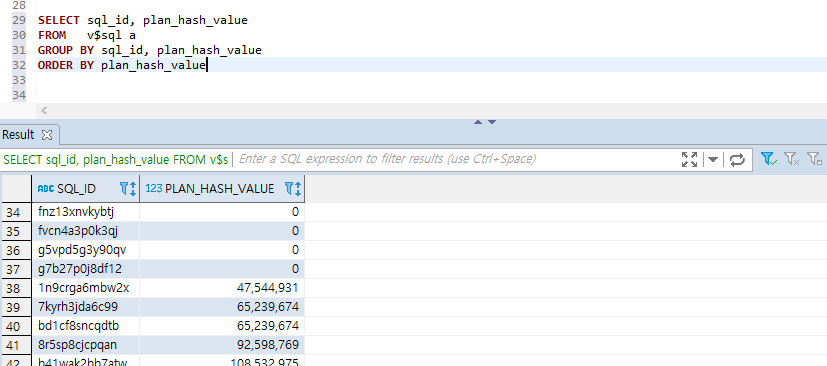Click the left arrow of the editor's horizontal scrollbar
The height and width of the screenshot is (366, 827).
point(44,110)
